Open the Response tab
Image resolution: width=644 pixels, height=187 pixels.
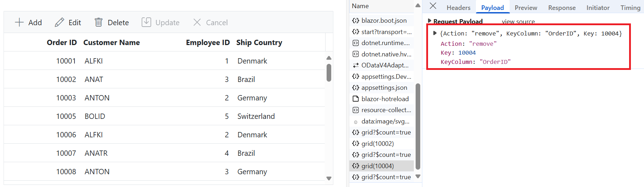tap(562, 7)
